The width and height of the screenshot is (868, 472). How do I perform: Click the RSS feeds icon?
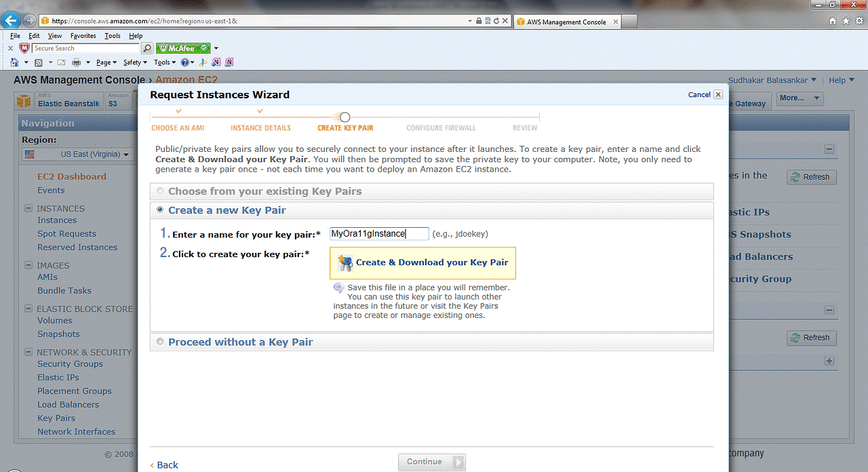tap(39, 62)
